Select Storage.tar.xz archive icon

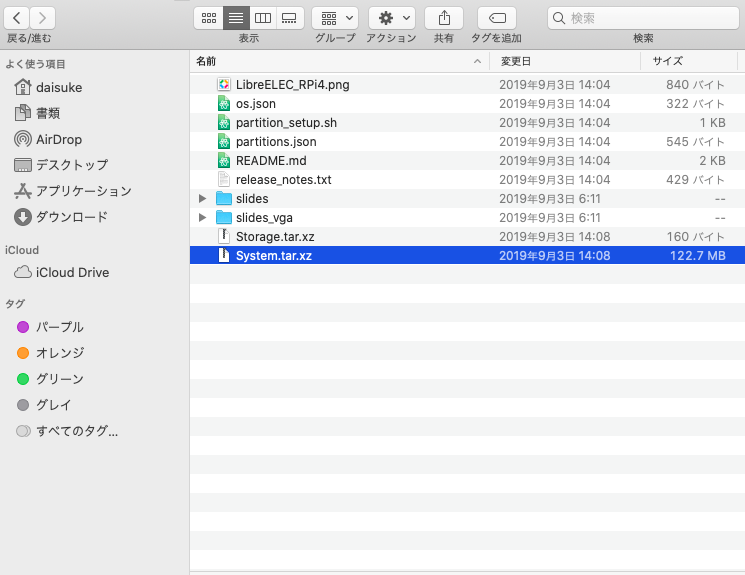(x=224, y=236)
